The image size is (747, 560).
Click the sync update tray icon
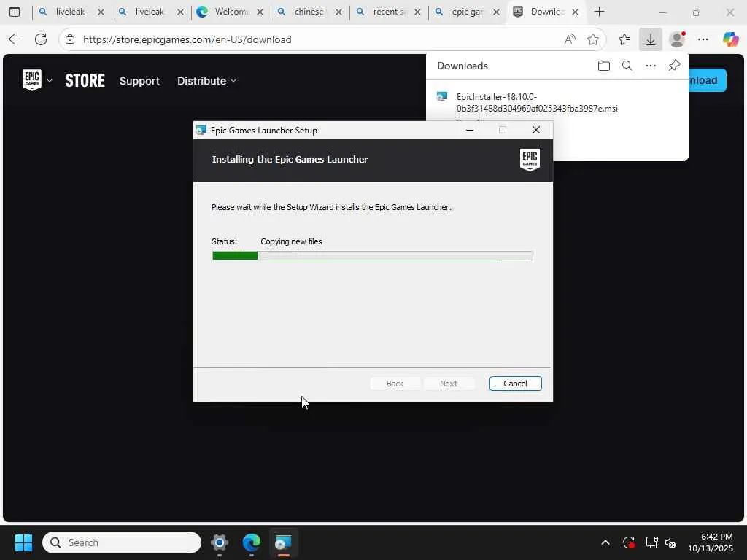pos(628,542)
